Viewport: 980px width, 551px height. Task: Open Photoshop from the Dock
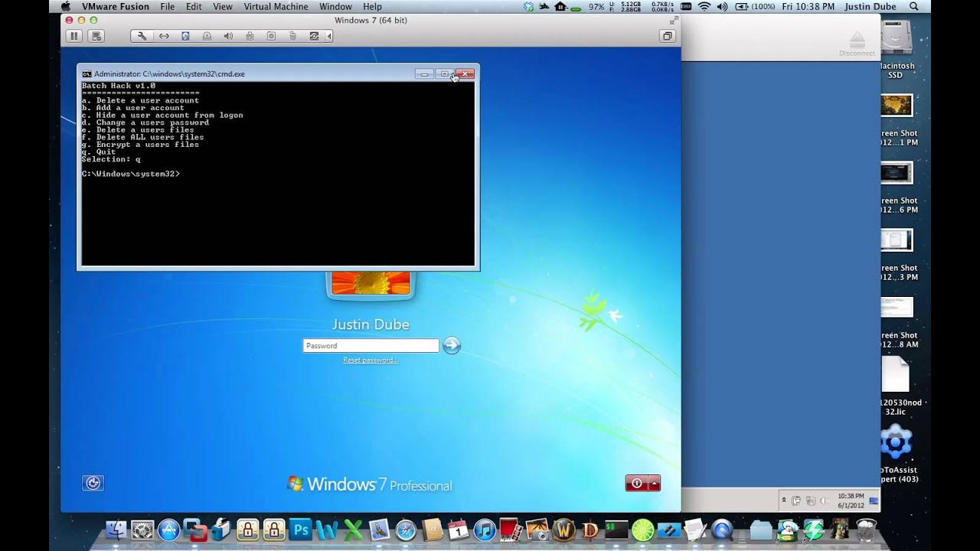pyautogui.click(x=301, y=530)
